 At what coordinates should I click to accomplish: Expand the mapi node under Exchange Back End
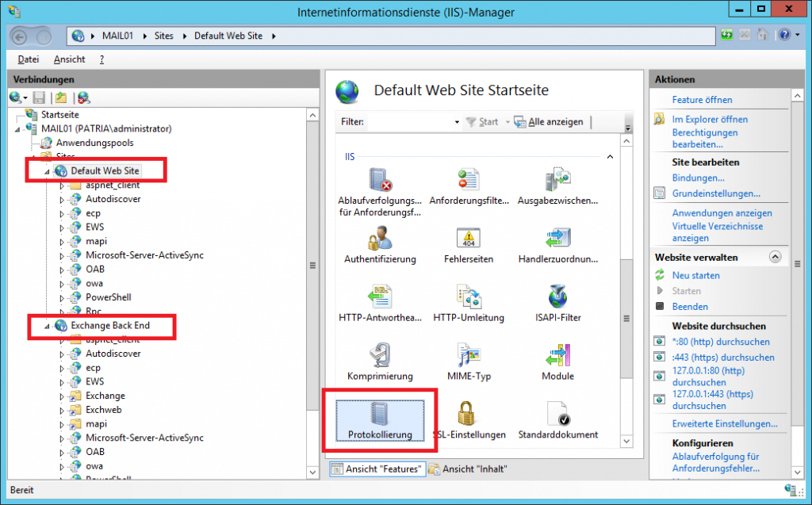63,423
